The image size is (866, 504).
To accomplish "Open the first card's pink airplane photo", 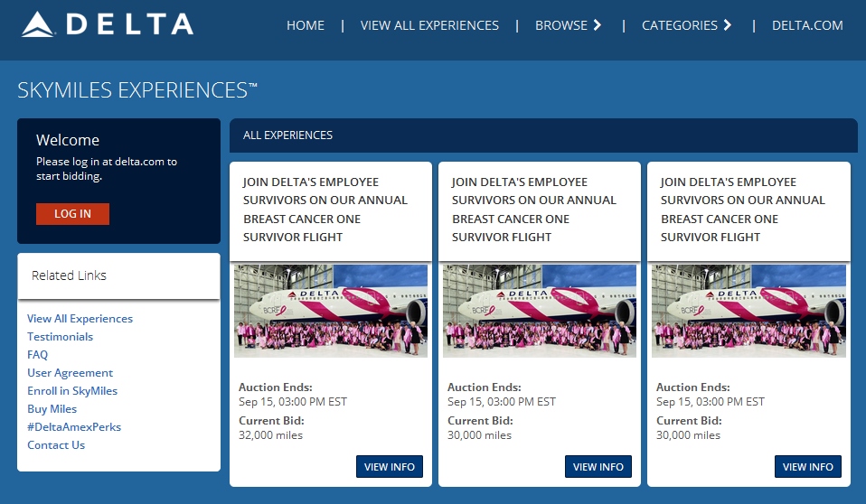I will coord(331,311).
